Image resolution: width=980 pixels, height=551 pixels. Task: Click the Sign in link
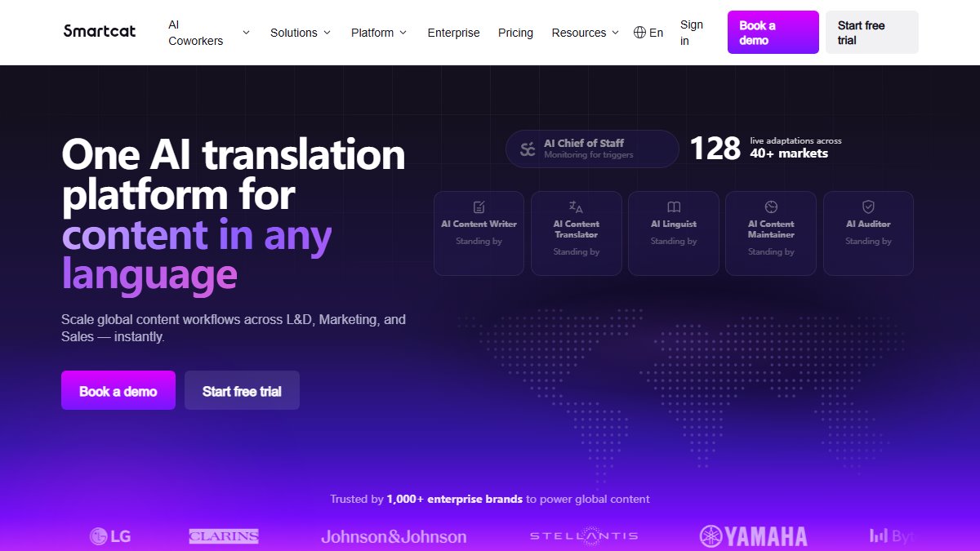(x=691, y=33)
